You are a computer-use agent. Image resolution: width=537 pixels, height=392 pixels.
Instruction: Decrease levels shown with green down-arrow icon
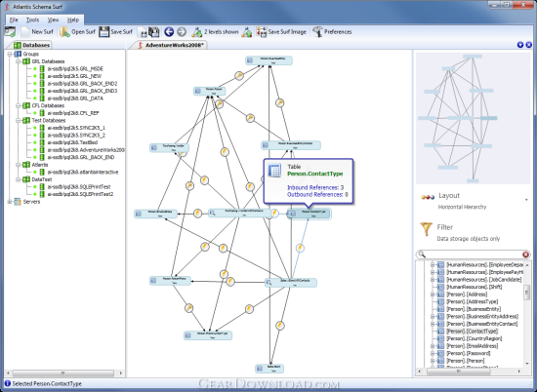pos(196,32)
